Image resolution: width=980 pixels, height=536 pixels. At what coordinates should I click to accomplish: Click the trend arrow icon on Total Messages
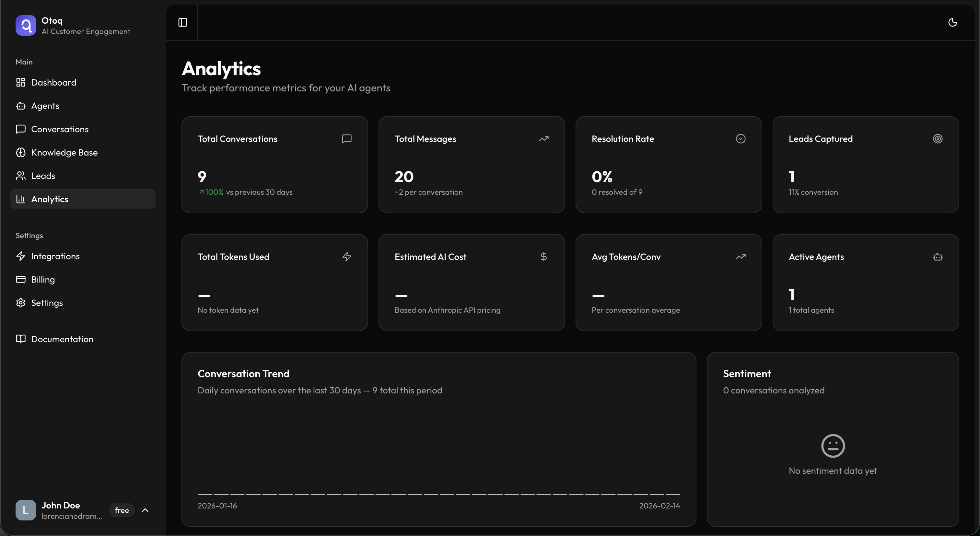543,139
